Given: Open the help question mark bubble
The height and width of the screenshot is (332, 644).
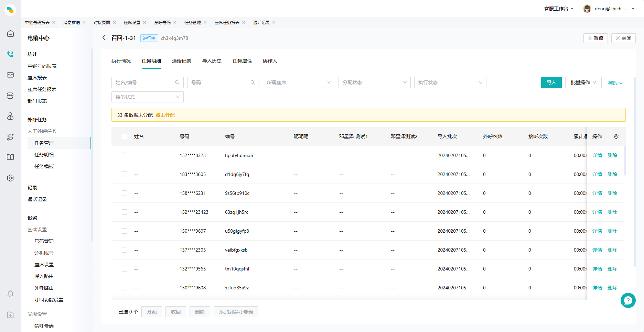Looking at the screenshot, I should coord(628,300).
